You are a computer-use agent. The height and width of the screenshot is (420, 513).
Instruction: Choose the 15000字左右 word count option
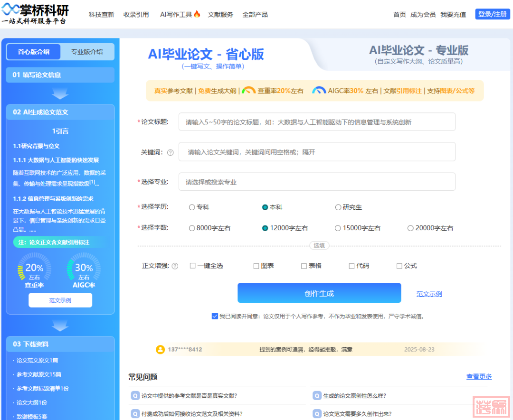(338, 228)
